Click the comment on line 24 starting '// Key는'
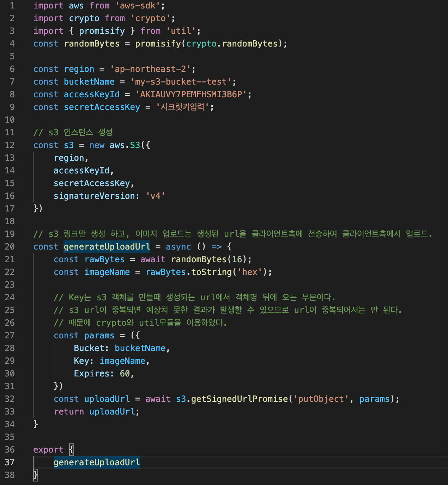Screen dimensions: 448x485 coord(194,297)
